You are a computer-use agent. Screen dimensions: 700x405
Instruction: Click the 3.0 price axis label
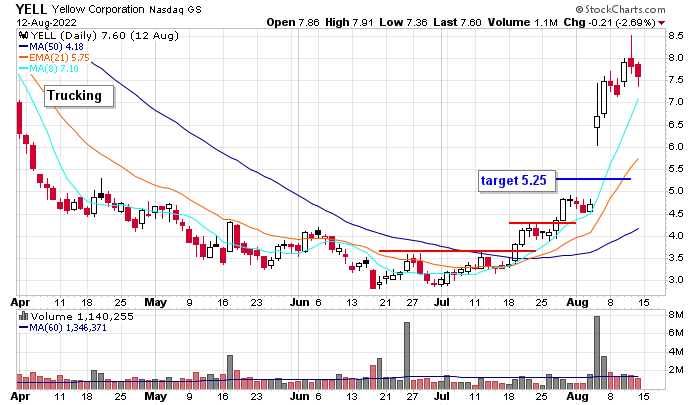click(x=676, y=280)
